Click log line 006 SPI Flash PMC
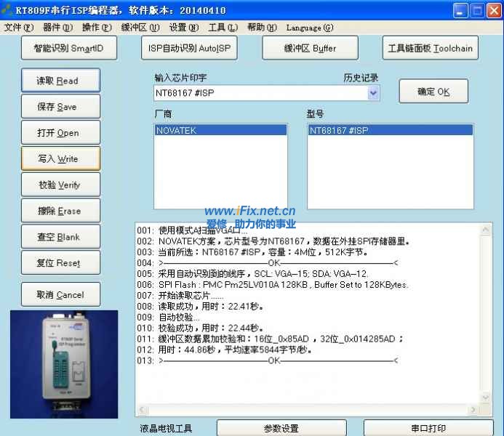 [x=273, y=285]
